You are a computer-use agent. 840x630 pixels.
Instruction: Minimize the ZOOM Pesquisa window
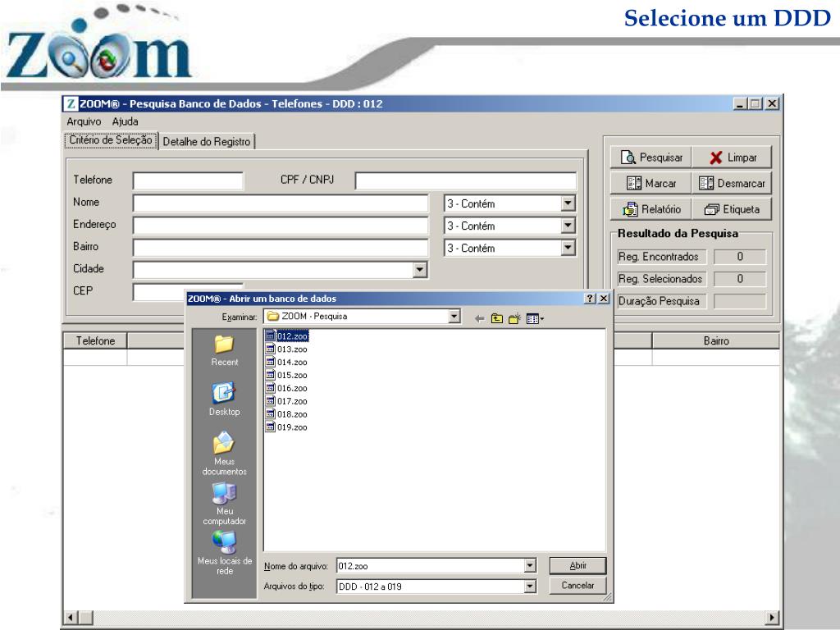[x=740, y=104]
